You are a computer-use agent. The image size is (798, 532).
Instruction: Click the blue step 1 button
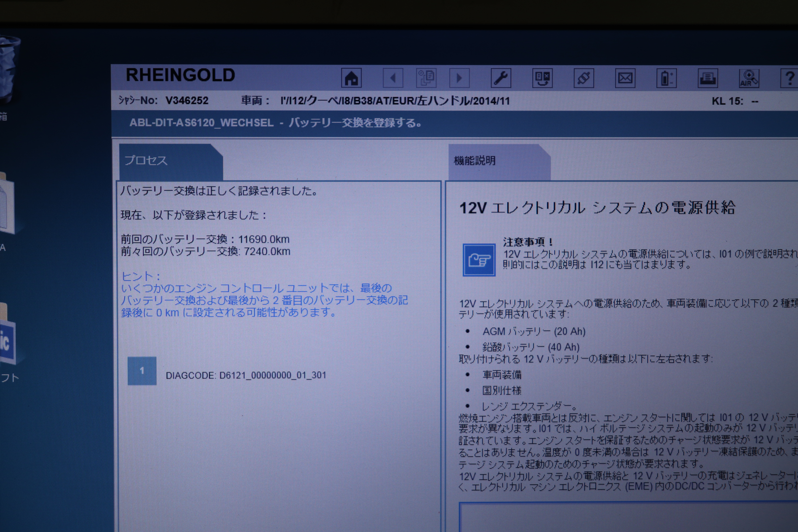(x=142, y=371)
